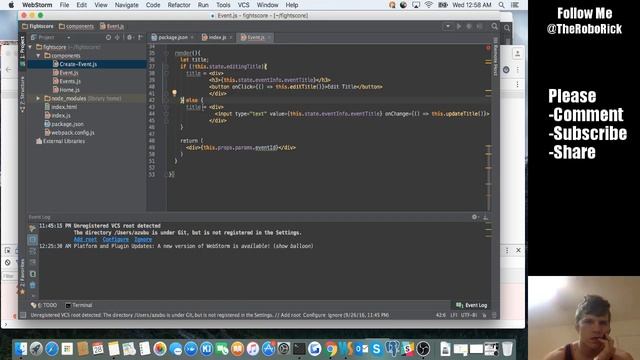
Task: Open iTunes from the Dock
Action: point(253,349)
